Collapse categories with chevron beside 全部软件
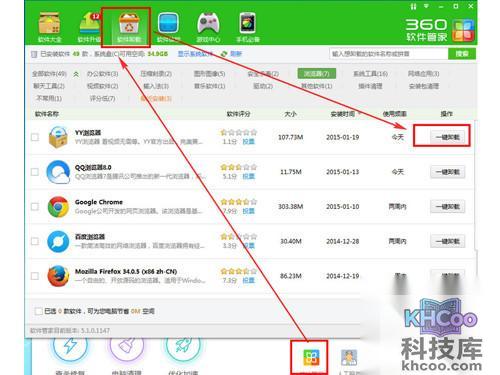Screen dimensions: 500x375 76,74
